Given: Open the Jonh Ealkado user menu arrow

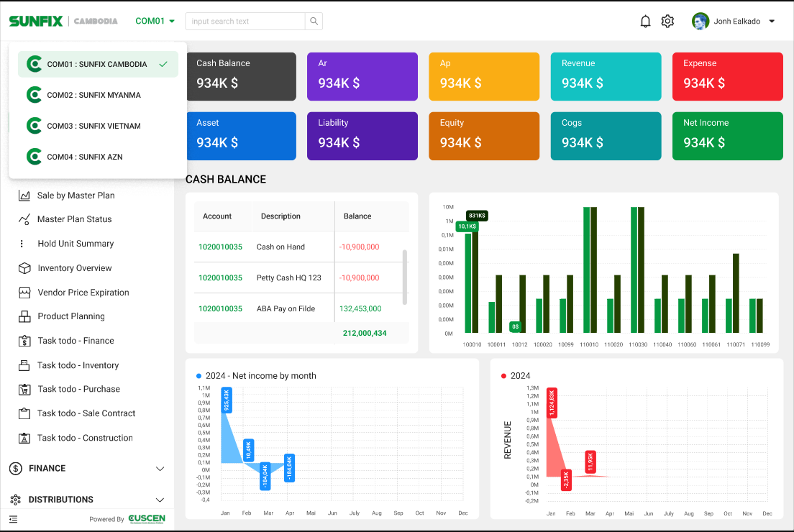Looking at the screenshot, I should coord(772,22).
